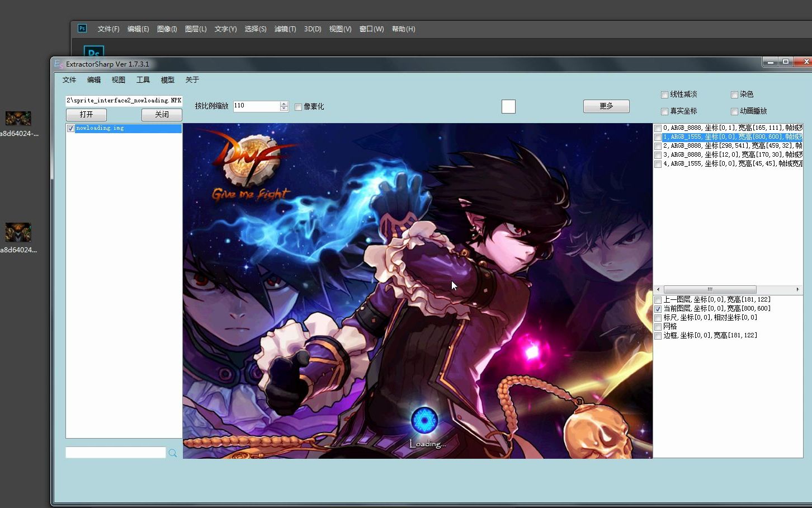Image resolution: width=812 pixels, height=508 pixels.
Task: Click frame list scrollbar right arrow
Action: 797,289
